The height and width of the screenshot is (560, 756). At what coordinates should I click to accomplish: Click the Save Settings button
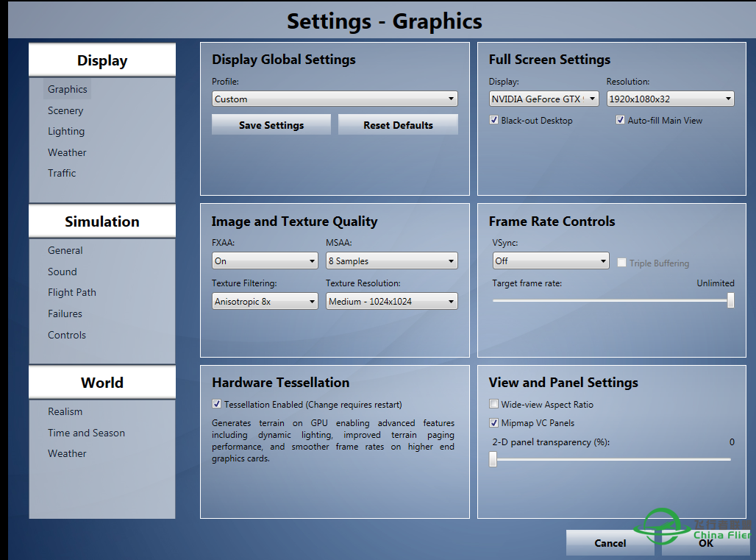[271, 125]
